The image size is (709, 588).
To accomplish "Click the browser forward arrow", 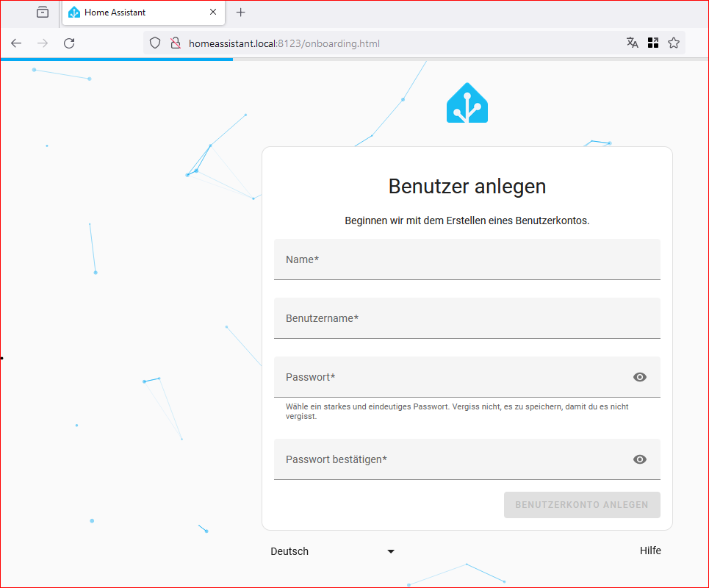I will 43,43.
